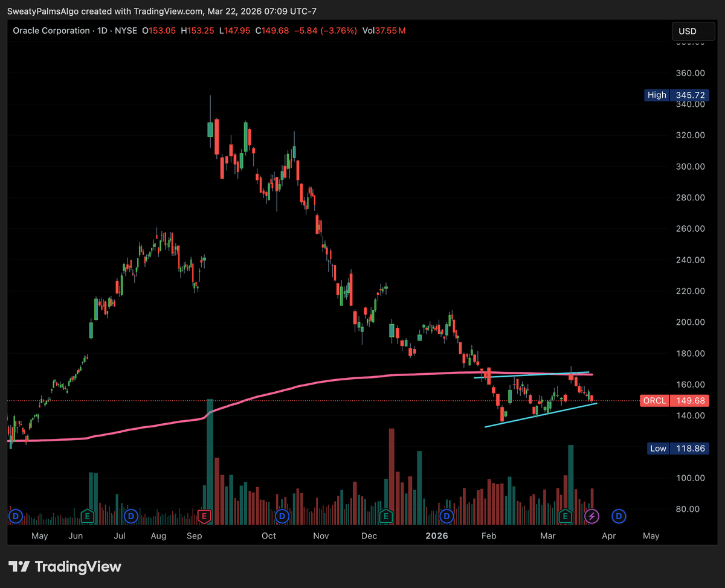Click the purple lightning event icon
The height and width of the screenshot is (588, 725).
592,516
